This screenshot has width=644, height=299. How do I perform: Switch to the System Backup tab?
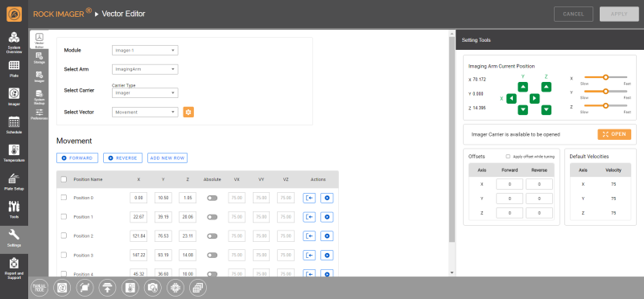pos(39,97)
